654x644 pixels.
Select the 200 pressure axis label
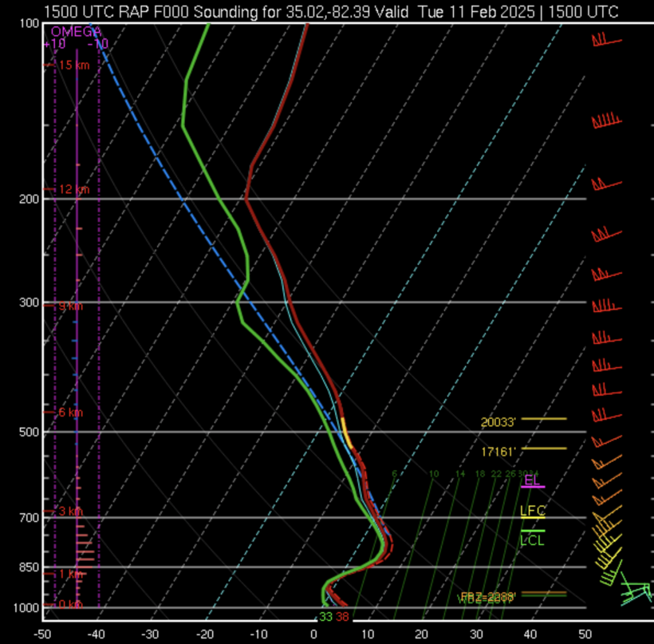[29, 199]
